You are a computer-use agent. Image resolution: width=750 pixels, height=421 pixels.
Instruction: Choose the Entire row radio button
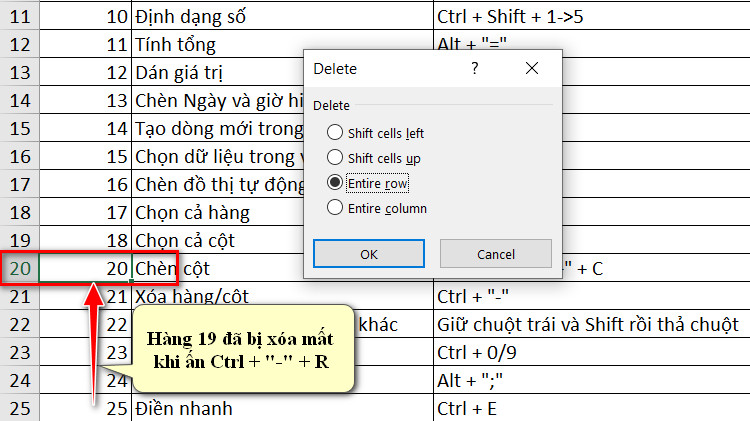(x=367, y=183)
